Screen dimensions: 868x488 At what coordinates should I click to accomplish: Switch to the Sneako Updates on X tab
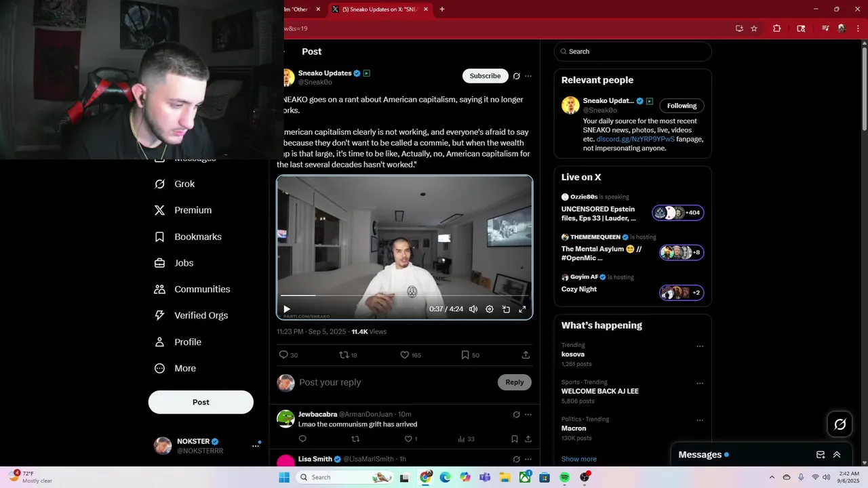pyautogui.click(x=381, y=9)
